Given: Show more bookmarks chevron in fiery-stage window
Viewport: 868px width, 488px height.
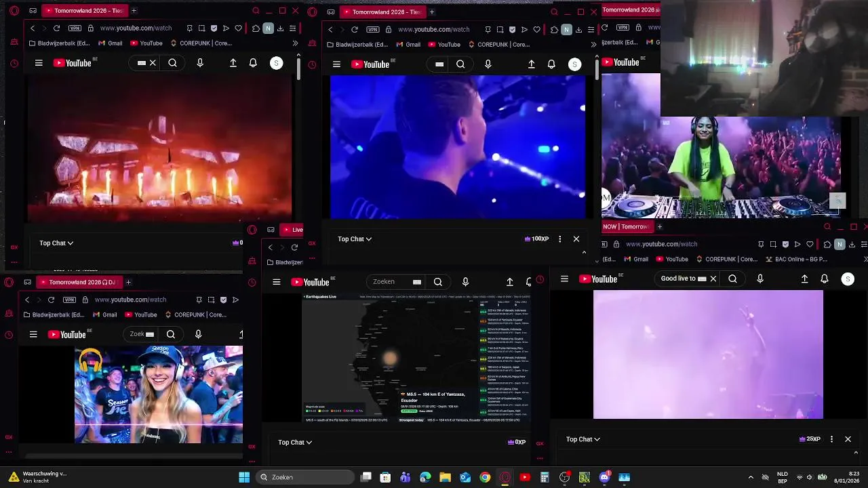Looking at the screenshot, I should pos(295,43).
